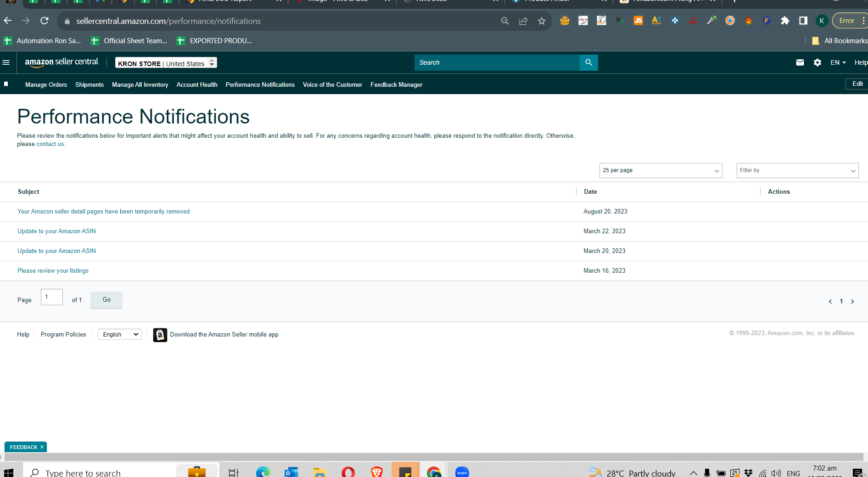Viewport: 868px width, 477px height.
Task: Open the footer Help link
Action: click(23, 335)
